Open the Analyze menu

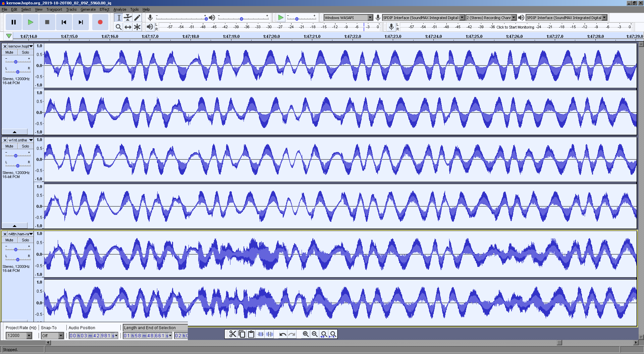120,9
